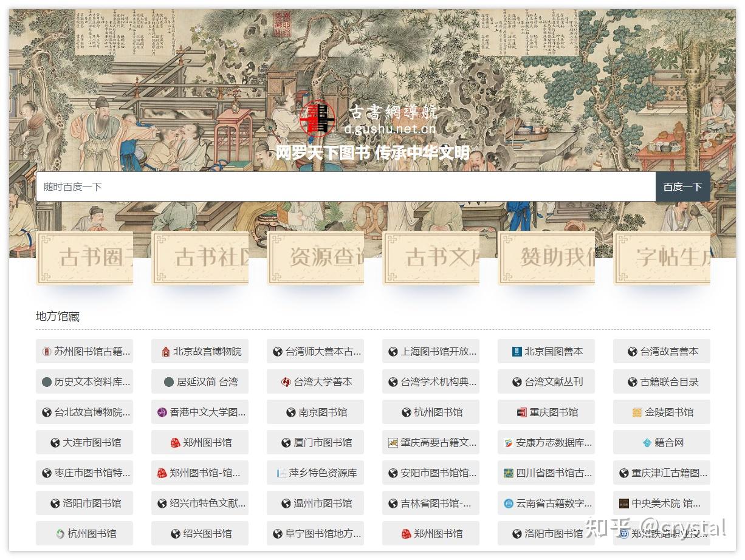The width and height of the screenshot is (745, 560).
Task: Click the red seal icon beside 郑州图书馆-馆
Action: [x=162, y=473]
